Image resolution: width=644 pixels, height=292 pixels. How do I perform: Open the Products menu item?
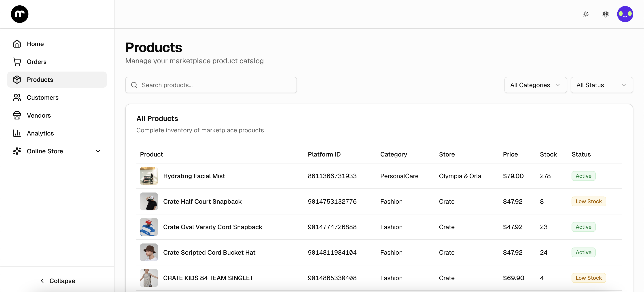[40, 80]
